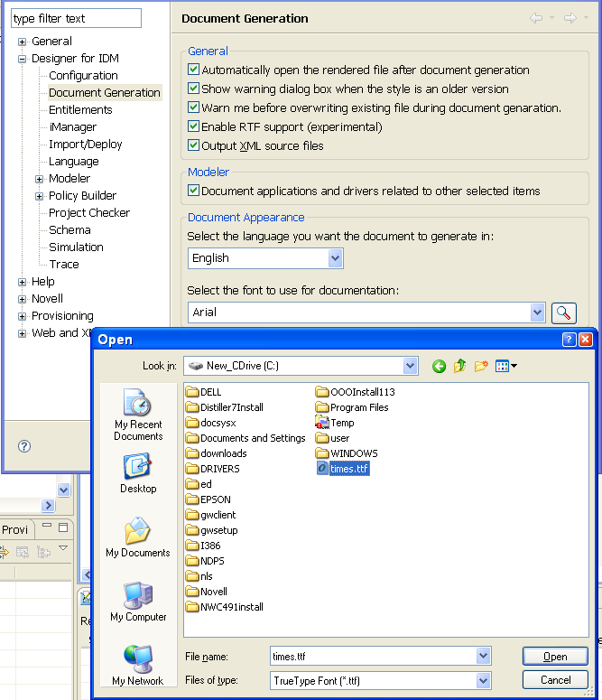This screenshot has width=602, height=700.
Task: Select Desktop in places bar
Action: coord(138,473)
